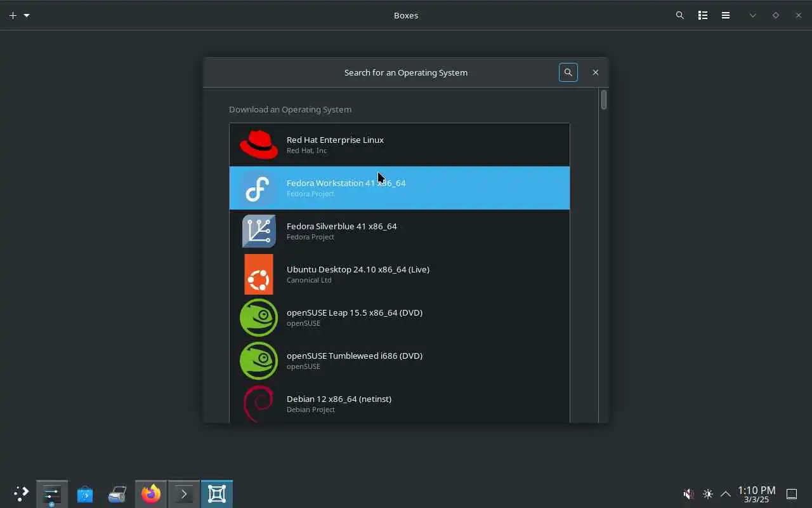812x508 pixels.
Task: Click the Fedora Silverblue logo icon
Action: tap(259, 231)
